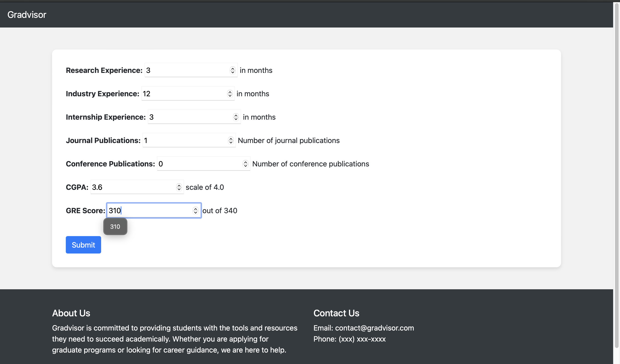Focus the Industry Experience field showing 12

(188, 94)
